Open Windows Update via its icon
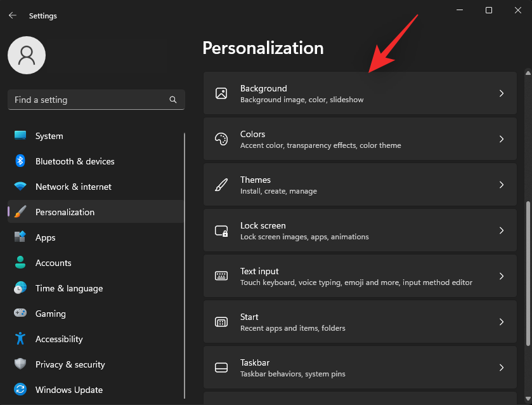The width and height of the screenshot is (532, 405). (x=20, y=390)
